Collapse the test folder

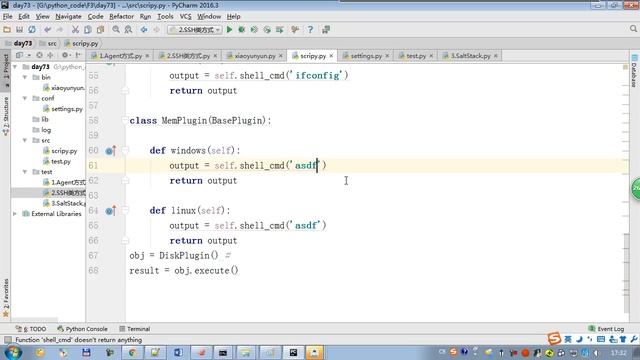click(x=25, y=172)
